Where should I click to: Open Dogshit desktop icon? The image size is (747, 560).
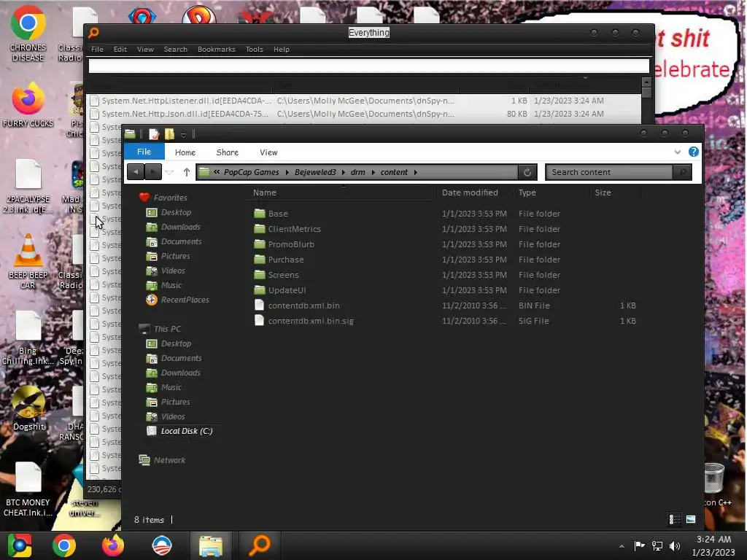[28, 408]
